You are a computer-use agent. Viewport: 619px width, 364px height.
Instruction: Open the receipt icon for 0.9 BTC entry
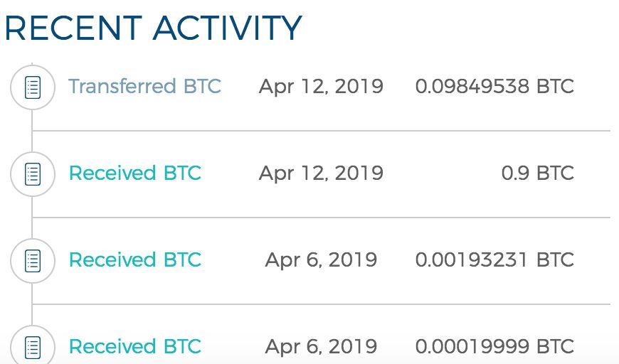[33, 174]
